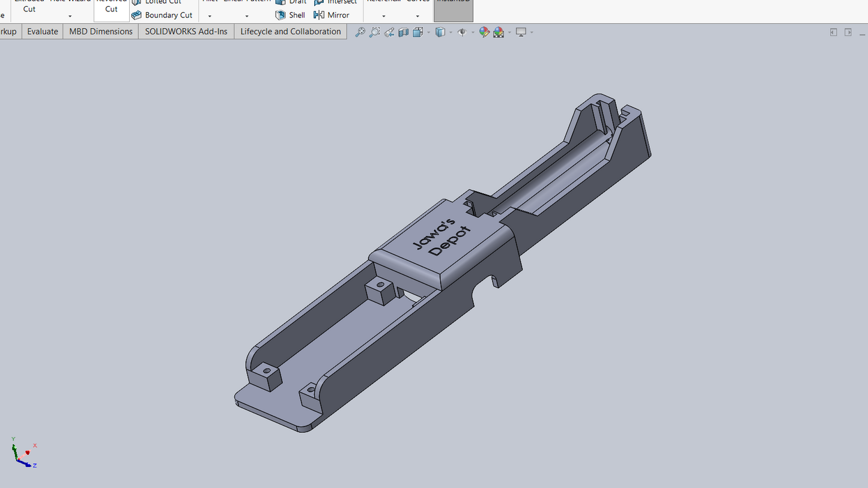Click the Display Style icon

(440, 32)
